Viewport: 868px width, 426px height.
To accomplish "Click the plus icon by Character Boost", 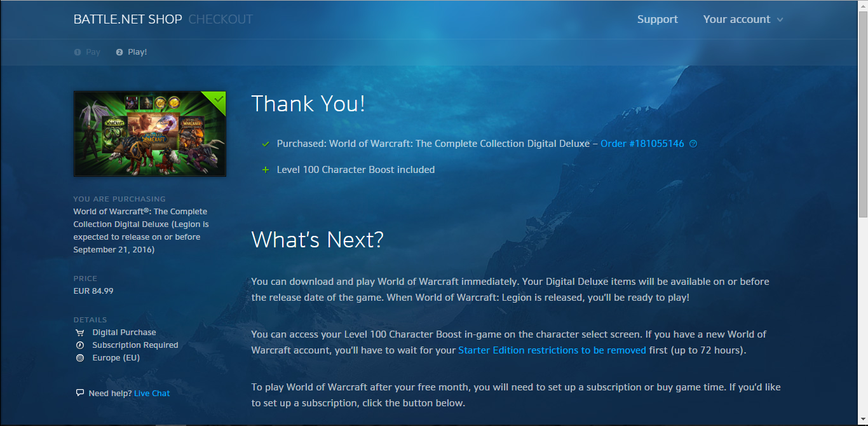I will pos(266,170).
